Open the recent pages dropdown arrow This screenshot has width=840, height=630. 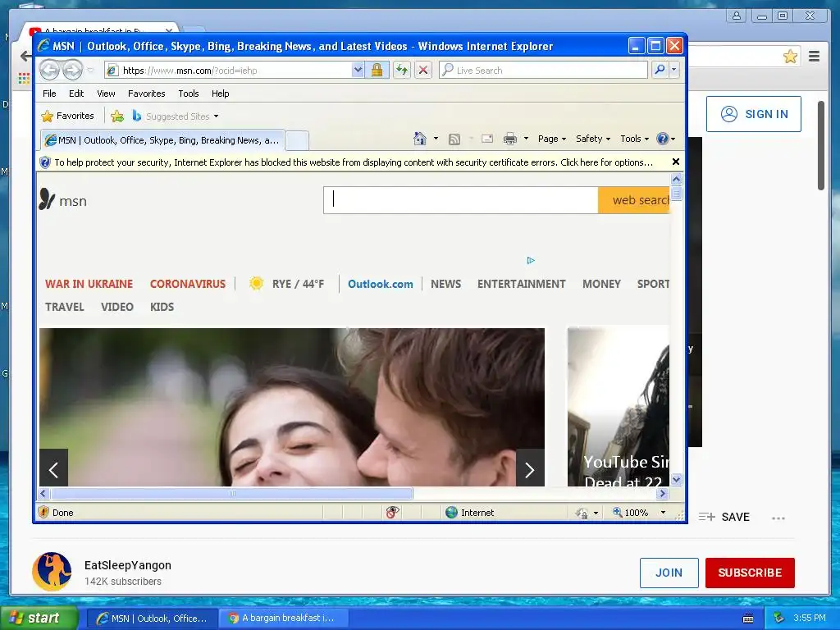click(90, 71)
